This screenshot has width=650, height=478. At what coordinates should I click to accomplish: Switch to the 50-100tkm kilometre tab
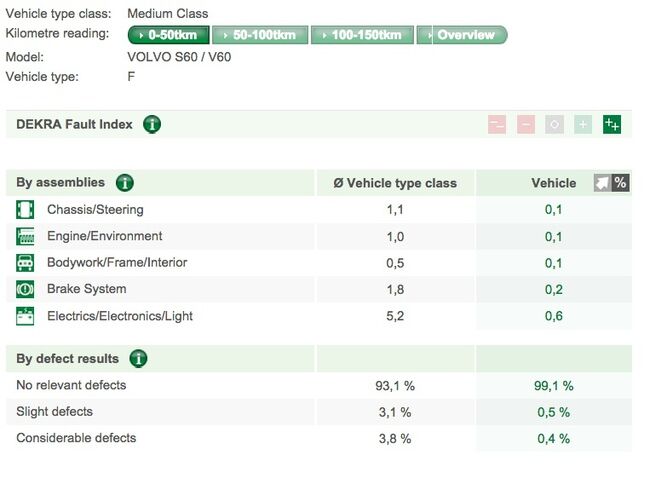(259, 35)
